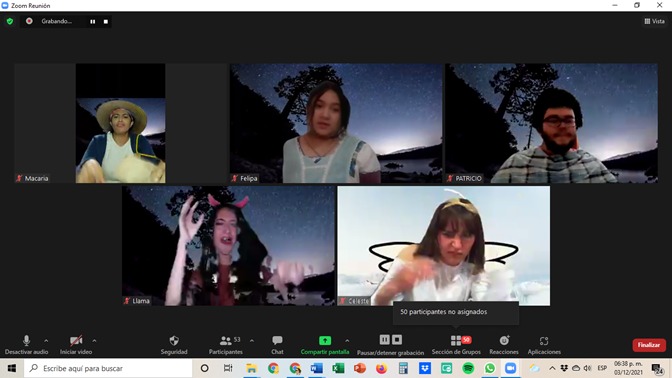The height and width of the screenshot is (378, 672).
Task: Open Windows notification center
Action: pos(657,368)
